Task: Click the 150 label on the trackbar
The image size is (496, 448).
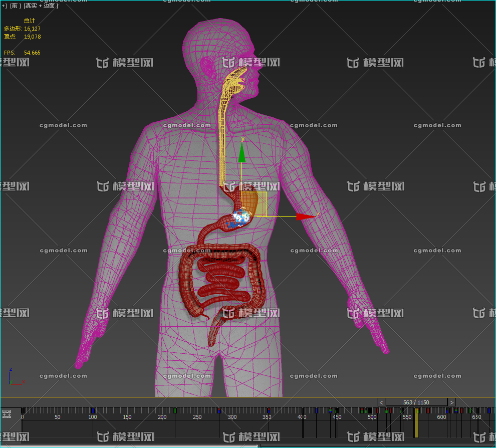Action: [x=127, y=417]
